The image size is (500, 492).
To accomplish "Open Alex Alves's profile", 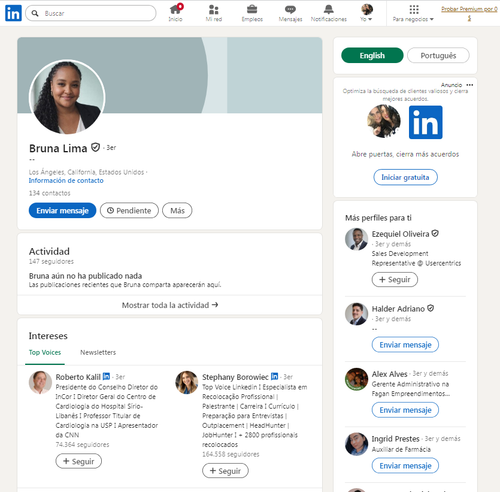I will pyautogui.click(x=390, y=374).
